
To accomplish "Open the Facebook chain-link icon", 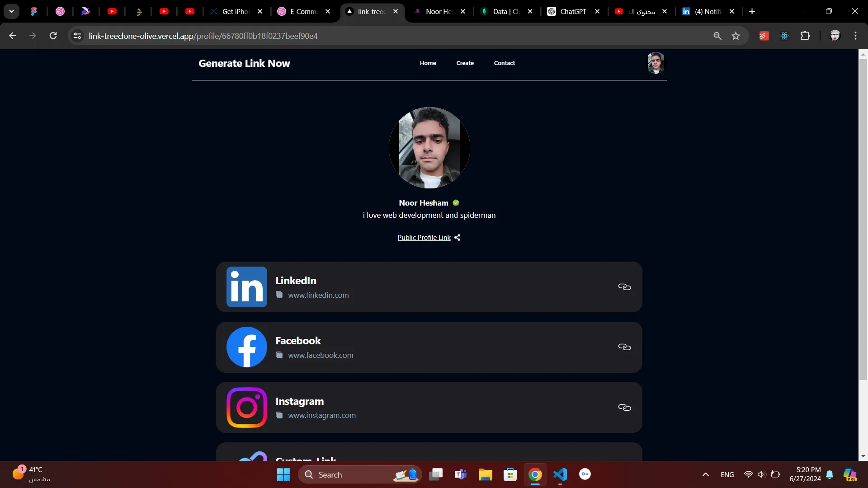I will [x=624, y=347].
